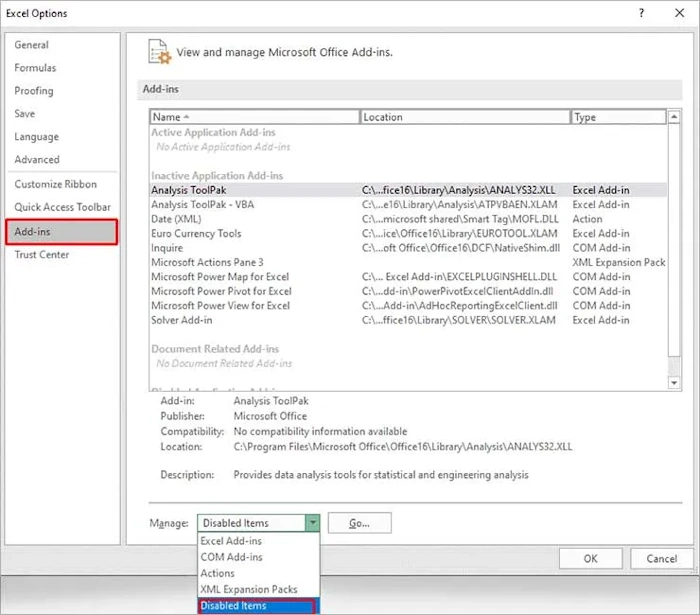Click the SOLVER.XLAM location text
700x615 pixels.
(x=459, y=320)
